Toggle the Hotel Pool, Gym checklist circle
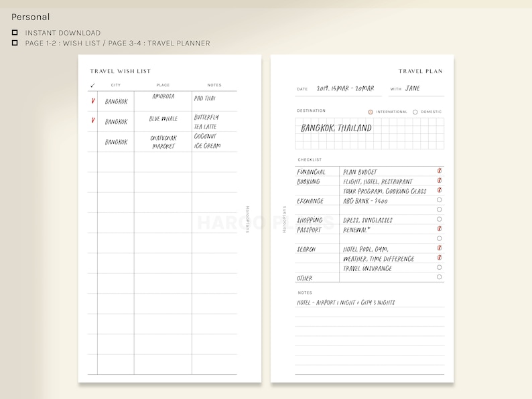 [x=440, y=248]
